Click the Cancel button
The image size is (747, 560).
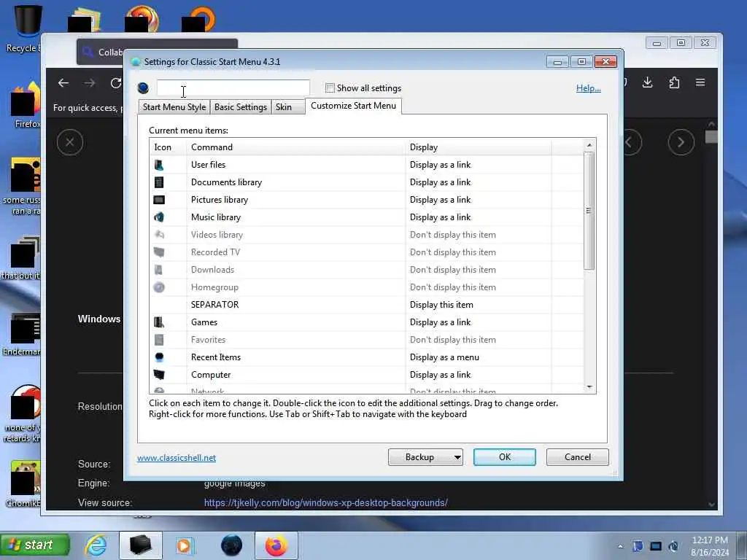pos(578,457)
